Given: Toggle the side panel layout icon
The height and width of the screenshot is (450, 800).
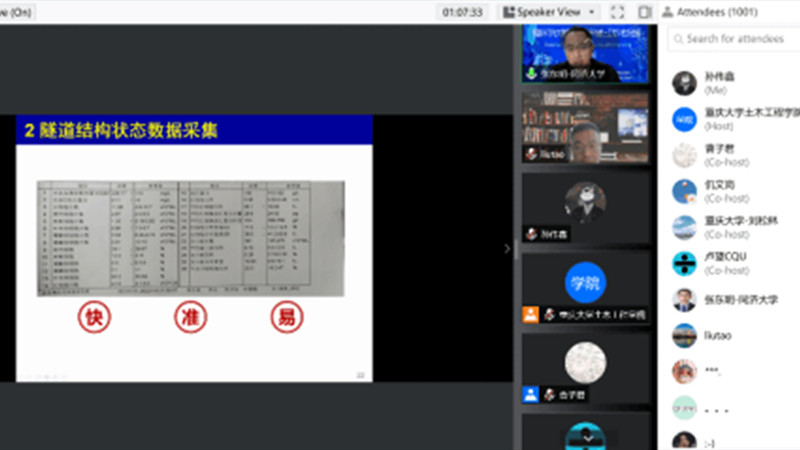Looking at the screenshot, I should [645, 12].
